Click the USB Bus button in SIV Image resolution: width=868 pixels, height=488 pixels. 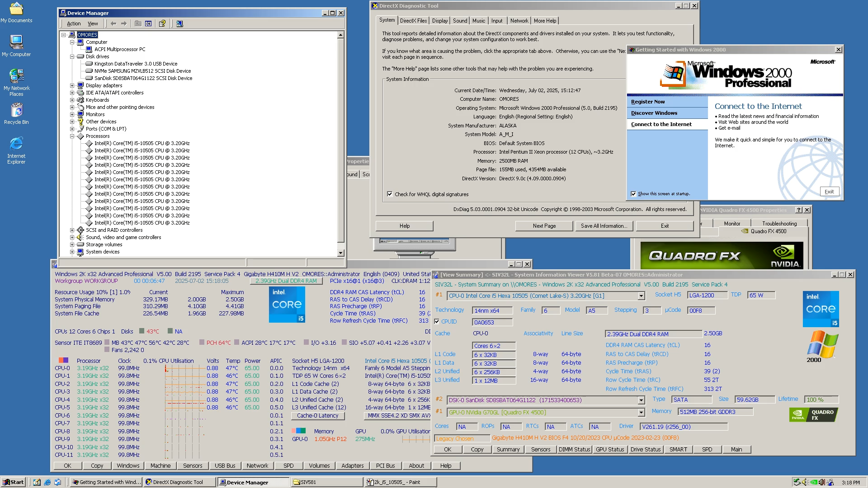pyautogui.click(x=225, y=466)
